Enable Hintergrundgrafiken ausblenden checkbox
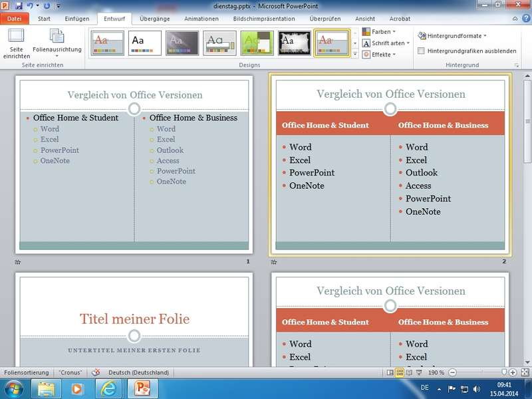The height and width of the screenshot is (399, 532). (x=421, y=51)
